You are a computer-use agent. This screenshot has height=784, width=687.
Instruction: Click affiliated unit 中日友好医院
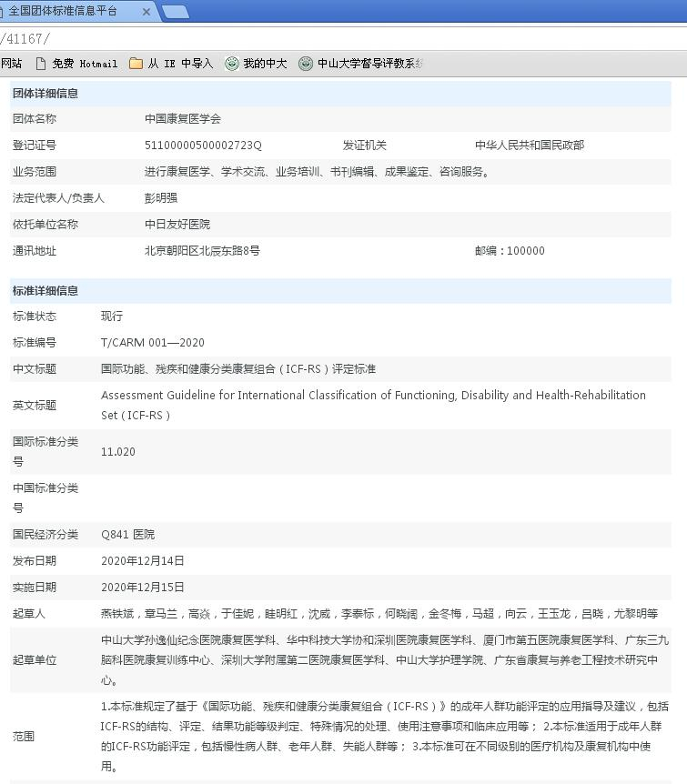(x=177, y=225)
